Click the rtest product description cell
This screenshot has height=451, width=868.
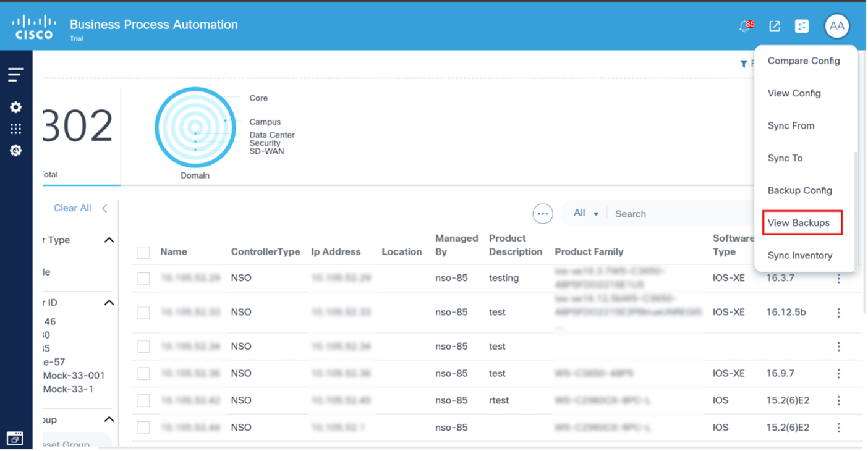click(x=499, y=400)
